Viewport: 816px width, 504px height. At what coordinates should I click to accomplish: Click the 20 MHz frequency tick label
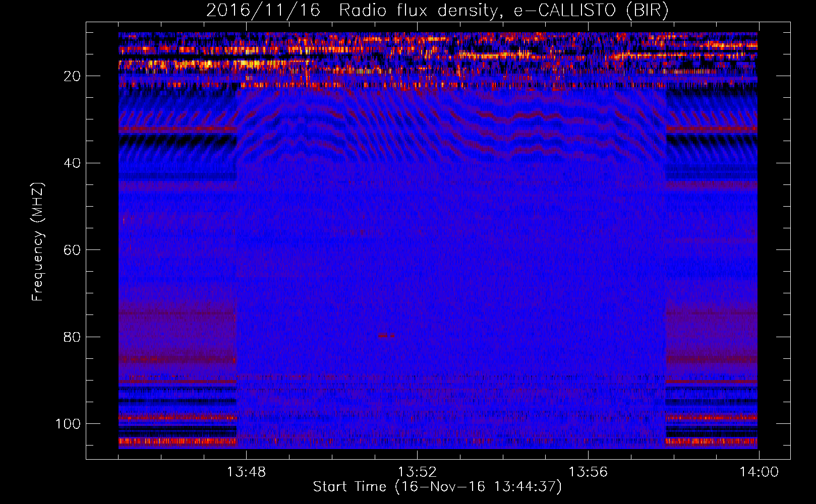click(72, 76)
